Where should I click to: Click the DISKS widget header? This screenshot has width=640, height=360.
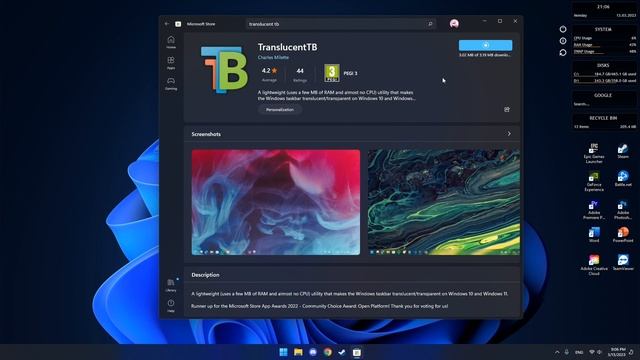pyautogui.click(x=603, y=65)
